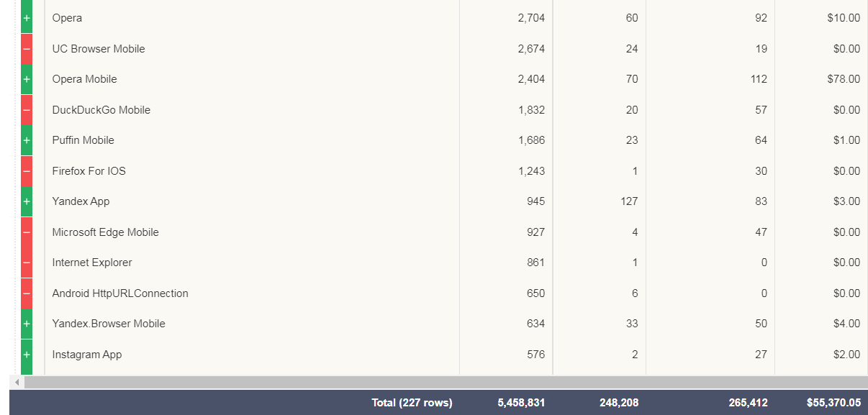Select the Microsoft Edge Mobile name

click(x=106, y=232)
